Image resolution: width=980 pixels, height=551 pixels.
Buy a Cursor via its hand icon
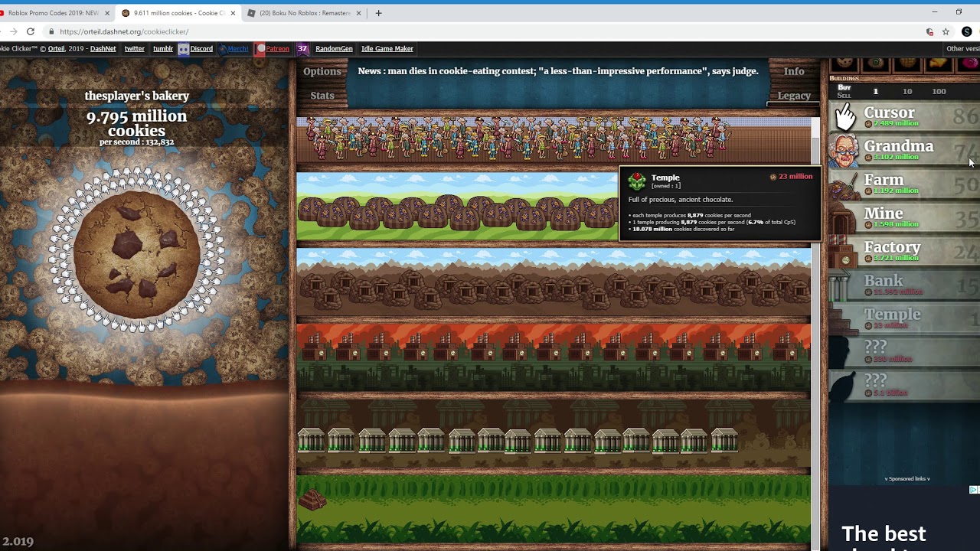point(845,117)
